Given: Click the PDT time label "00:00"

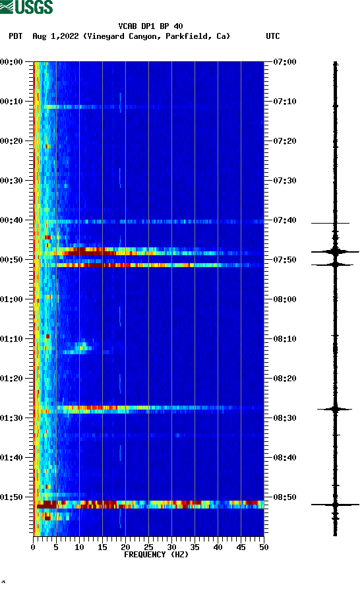Looking at the screenshot, I should pos(11,61).
